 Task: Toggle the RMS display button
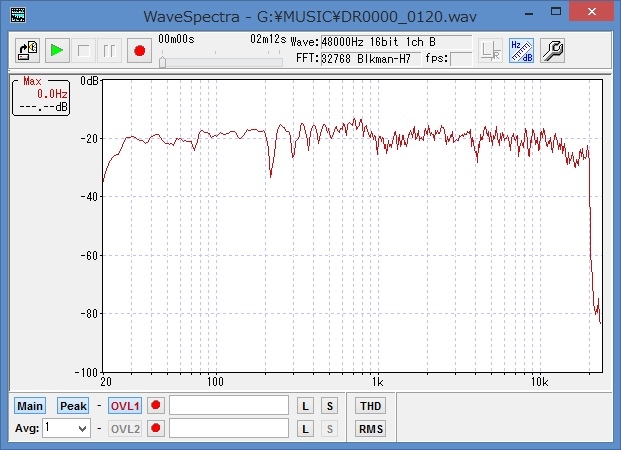click(x=371, y=429)
